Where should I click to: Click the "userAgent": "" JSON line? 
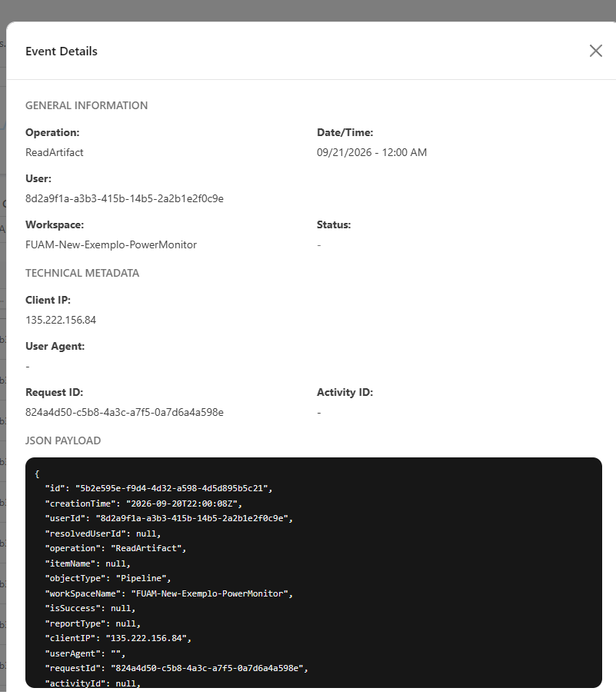click(x=85, y=653)
